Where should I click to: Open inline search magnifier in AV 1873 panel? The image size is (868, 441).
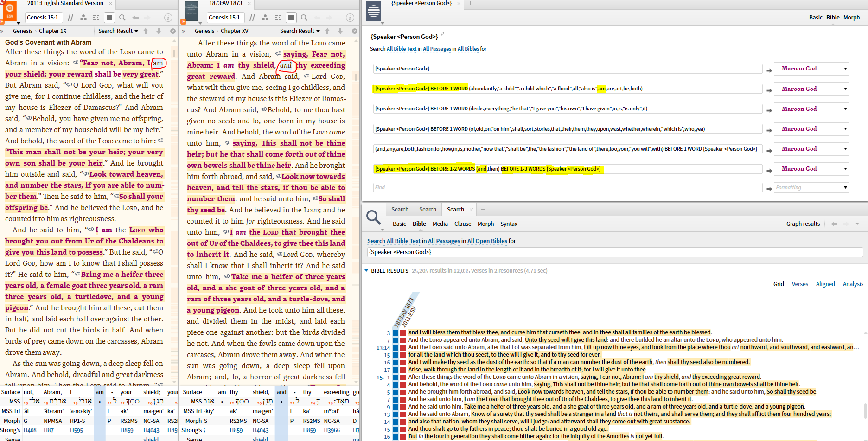pos(304,18)
